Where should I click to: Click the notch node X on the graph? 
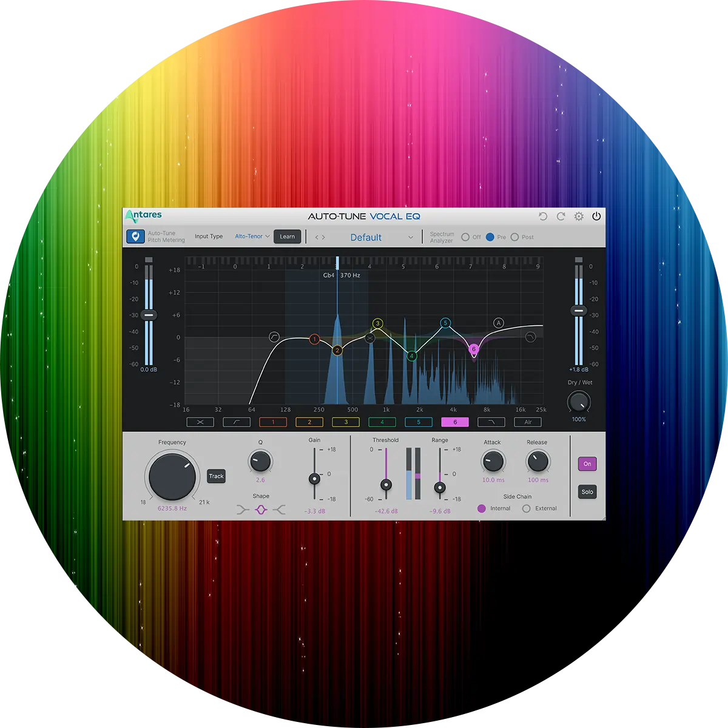[x=369, y=338]
